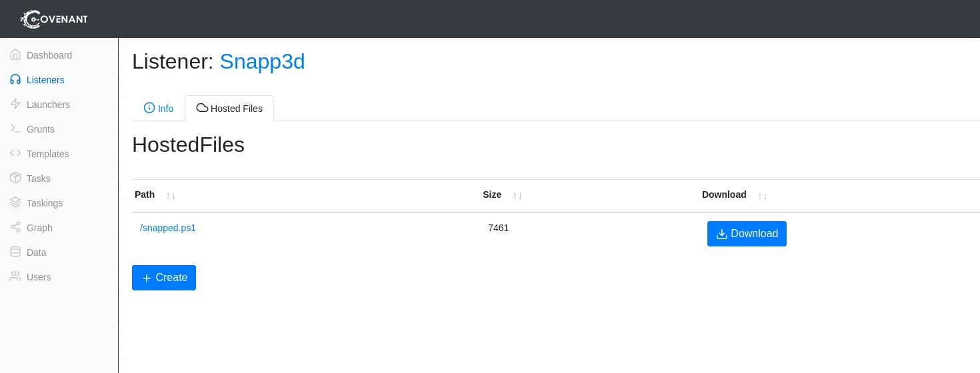Click the Path column header

tap(145, 194)
